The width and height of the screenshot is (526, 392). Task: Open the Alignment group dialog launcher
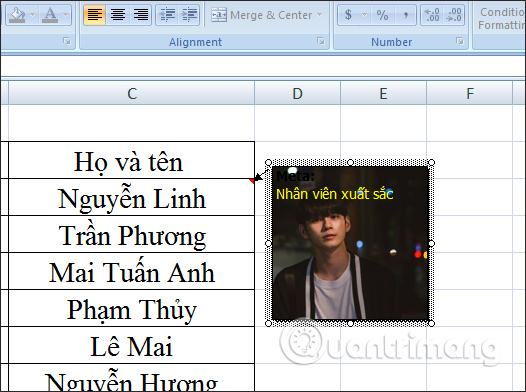click(x=321, y=41)
